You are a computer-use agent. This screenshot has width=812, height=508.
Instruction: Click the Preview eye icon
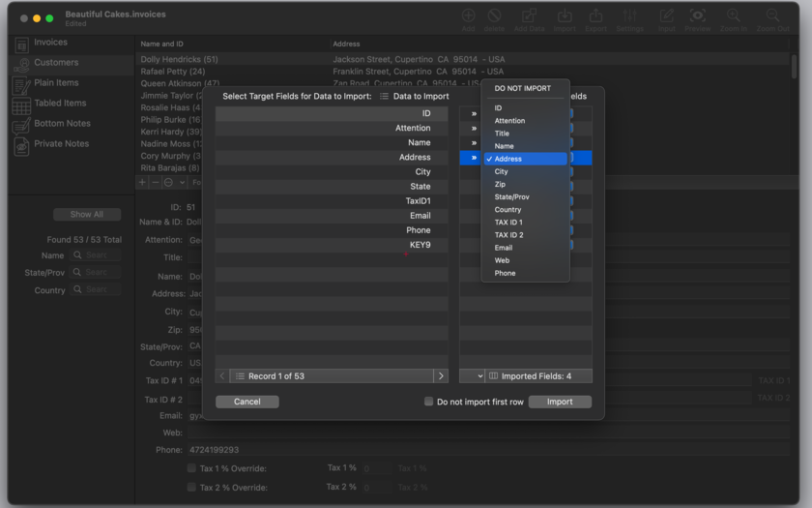pos(697,15)
